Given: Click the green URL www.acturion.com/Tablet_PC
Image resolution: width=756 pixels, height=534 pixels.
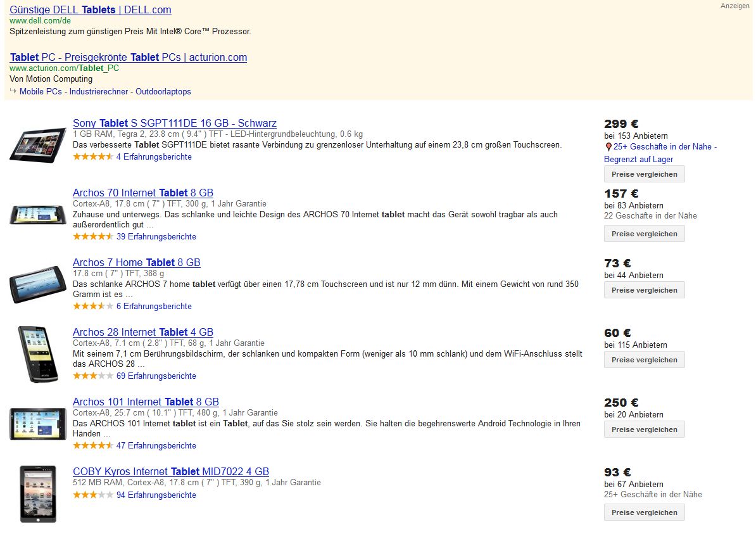Looking at the screenshot, I should 64,68.
